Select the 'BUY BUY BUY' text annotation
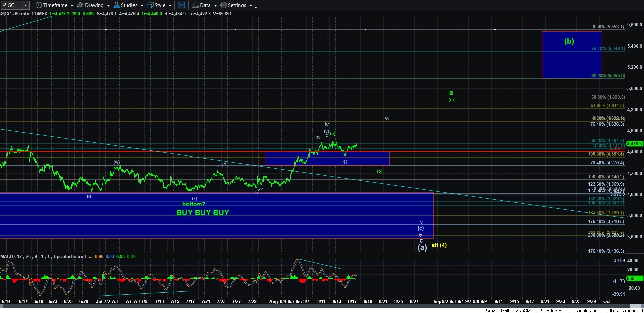The height and width of the screenshot is (313, 644). click(203, 213)
